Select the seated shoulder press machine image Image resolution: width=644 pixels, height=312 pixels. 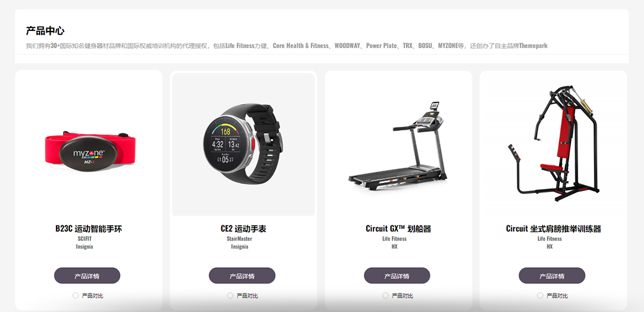pyautogui.click(x=553, y=143)
